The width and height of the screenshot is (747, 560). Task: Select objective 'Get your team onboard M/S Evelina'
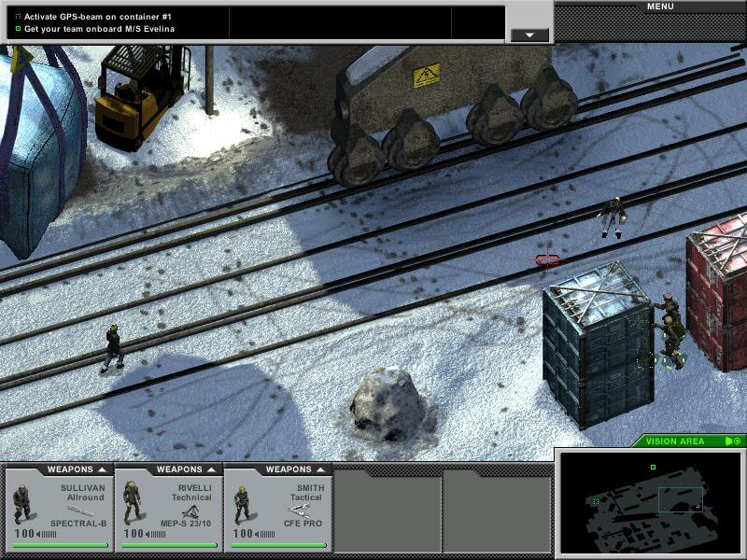tap(99, 29)
